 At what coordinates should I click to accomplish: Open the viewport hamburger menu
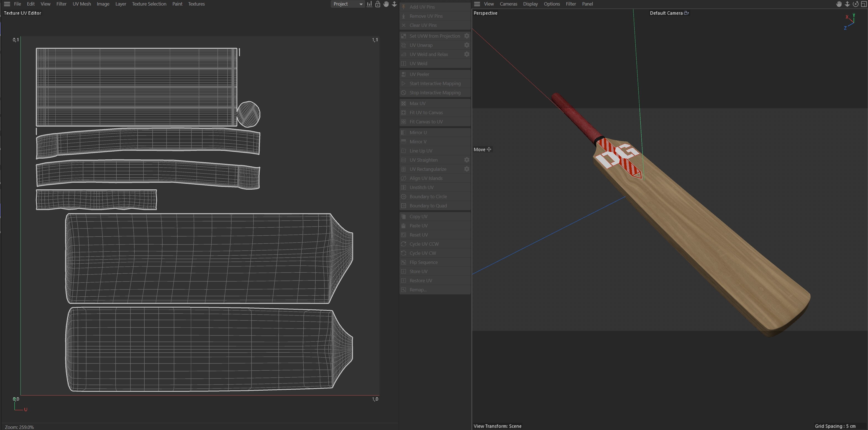(477, 4)
